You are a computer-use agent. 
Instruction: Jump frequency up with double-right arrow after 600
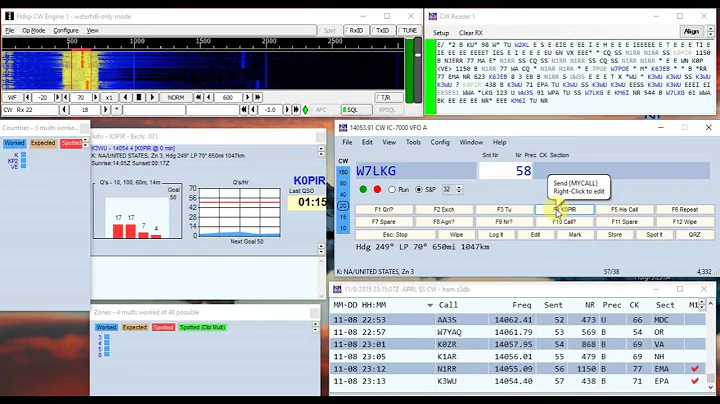coord(258,97)
